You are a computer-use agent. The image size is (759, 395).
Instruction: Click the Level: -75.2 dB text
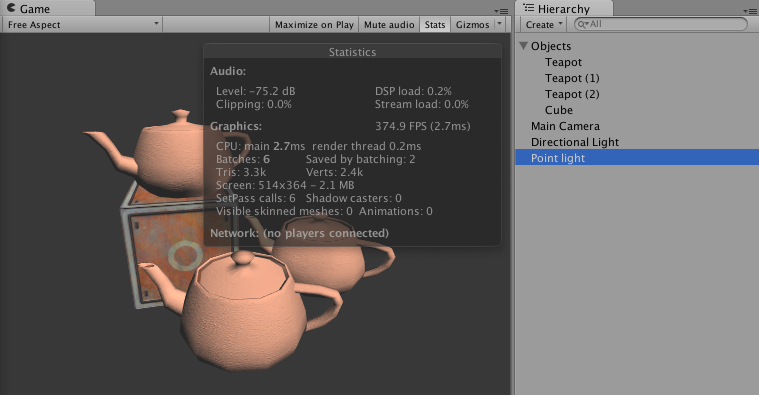[255, 91]
